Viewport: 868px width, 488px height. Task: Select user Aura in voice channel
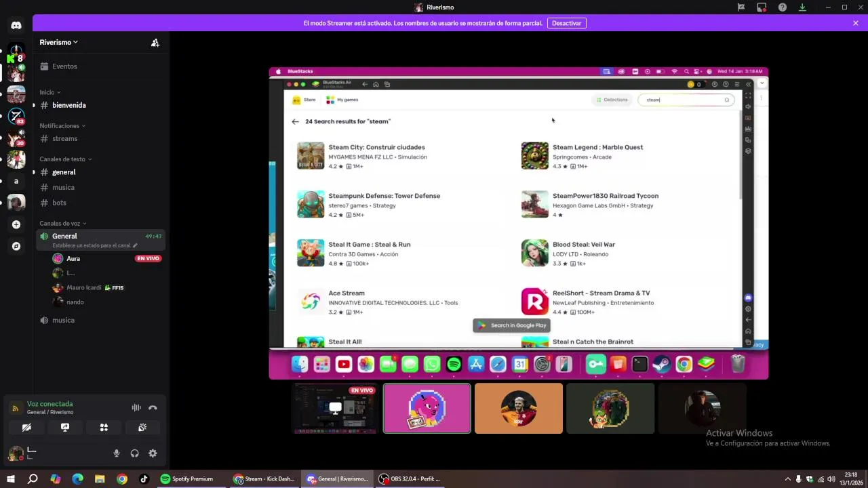point(107,258)
